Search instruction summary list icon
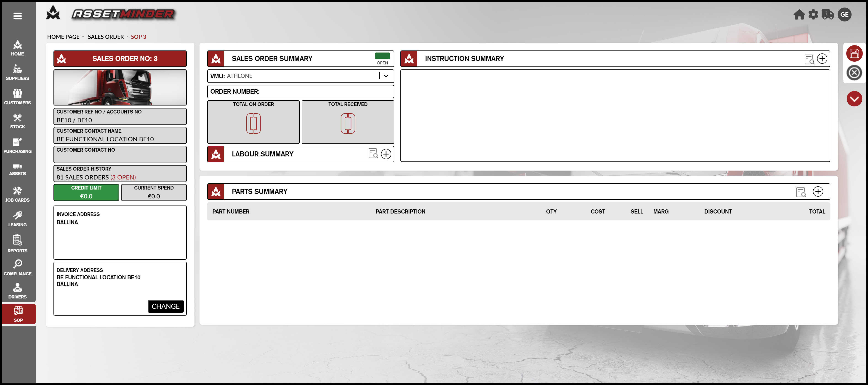Image resolution: width=868 pixels, height=385 pixels. pos(809,59)
